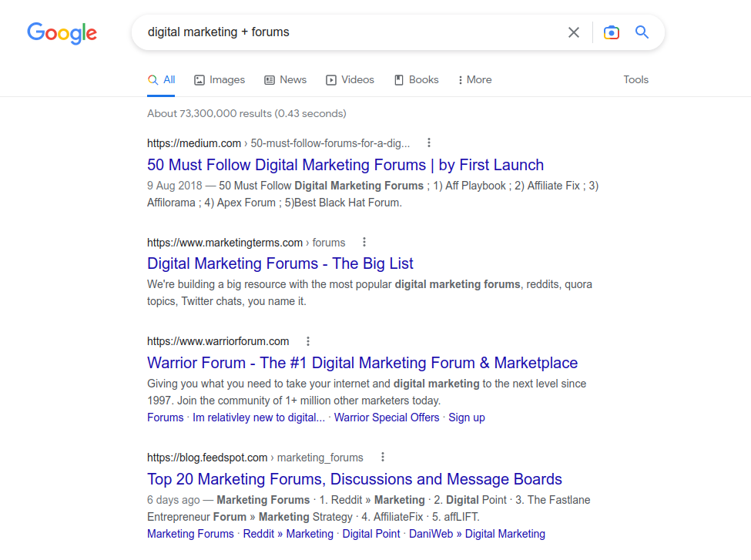This screenshot has height=560, width=751.
Task: Open the Warrior Forum result title
Action: 362,363
